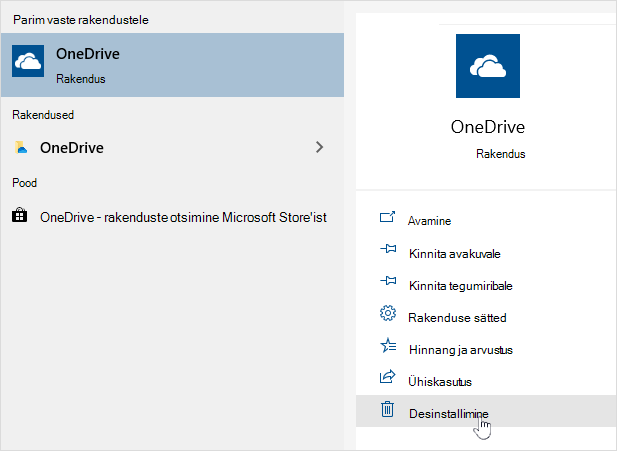The width and height of the screenshot is (617, 451).
Task: Click the trash can icon for Desinstallimine
Action: tap(388, 409)
